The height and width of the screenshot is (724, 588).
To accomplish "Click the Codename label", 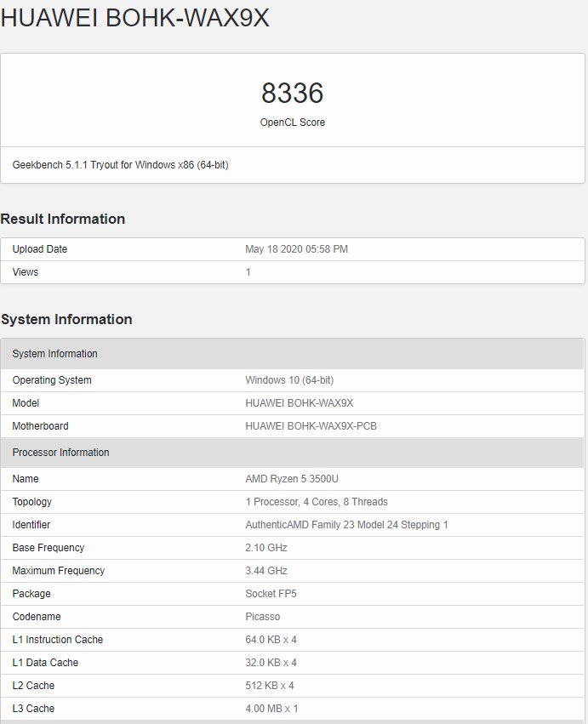I will point(37,617).
